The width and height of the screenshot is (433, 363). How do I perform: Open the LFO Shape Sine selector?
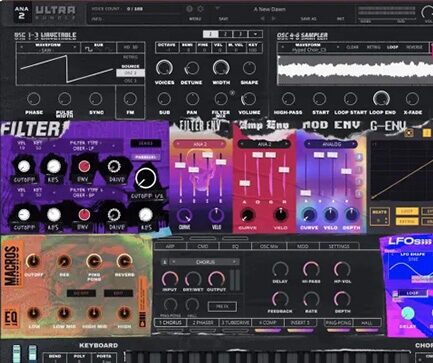click(x=412, y=257)
